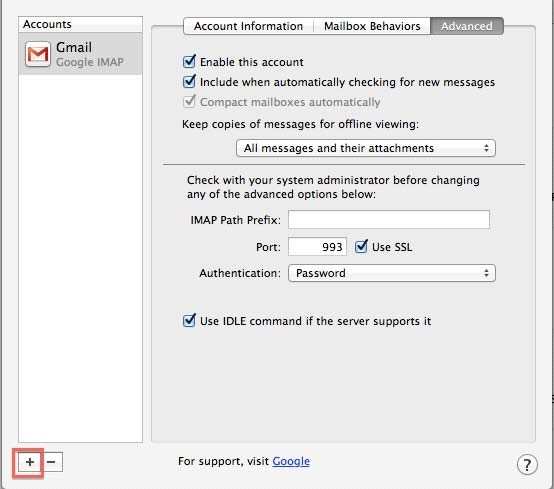554x489 pixels.
Task: Click the 'IMAP Path Prefix:' label
Action: coord(236,220)
